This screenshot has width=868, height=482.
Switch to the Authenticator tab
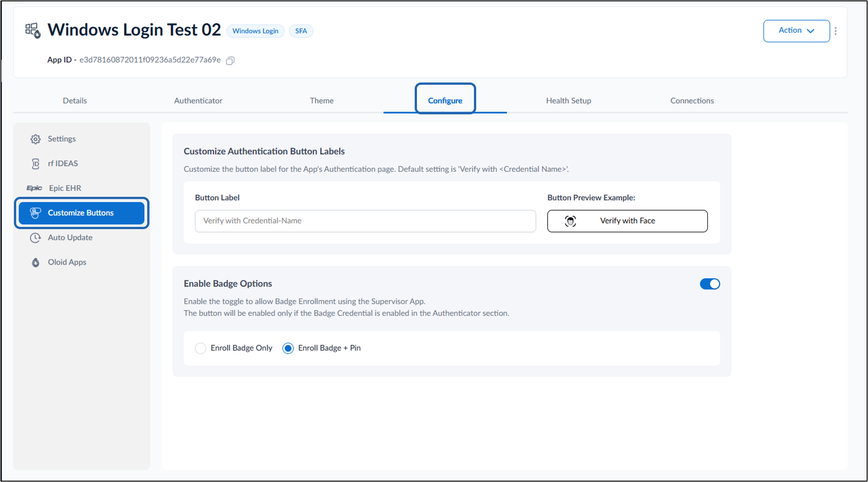point(198,101)
